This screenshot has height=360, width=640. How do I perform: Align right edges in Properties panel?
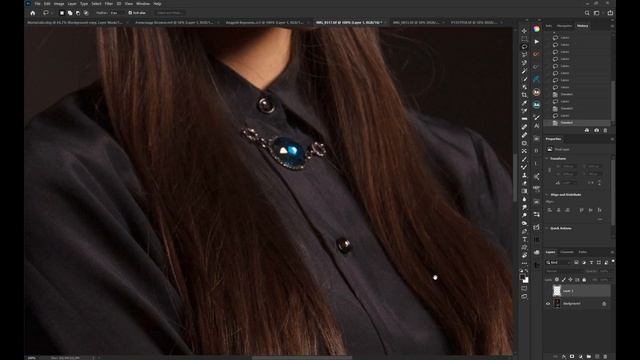[x=567, y=210]
